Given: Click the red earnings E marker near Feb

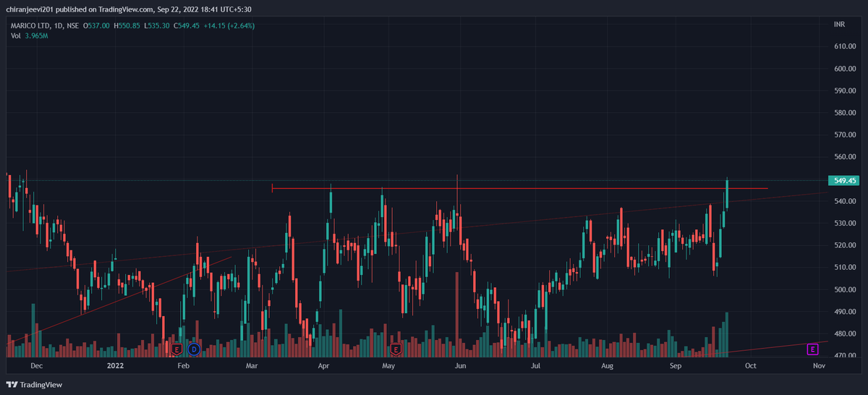Looking at the screenshot, I should click(176, 349).
